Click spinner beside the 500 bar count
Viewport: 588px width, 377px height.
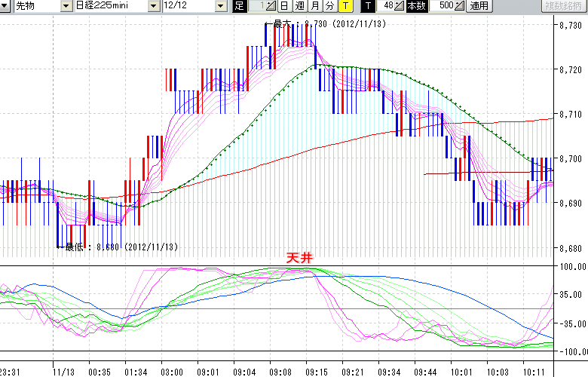(460, 6)
